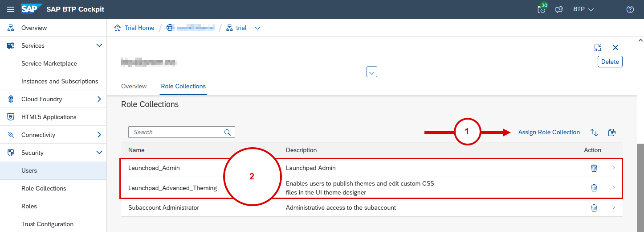Open the help question mark icon
Viewport: 644px width, 232px height.
[630, 9]
